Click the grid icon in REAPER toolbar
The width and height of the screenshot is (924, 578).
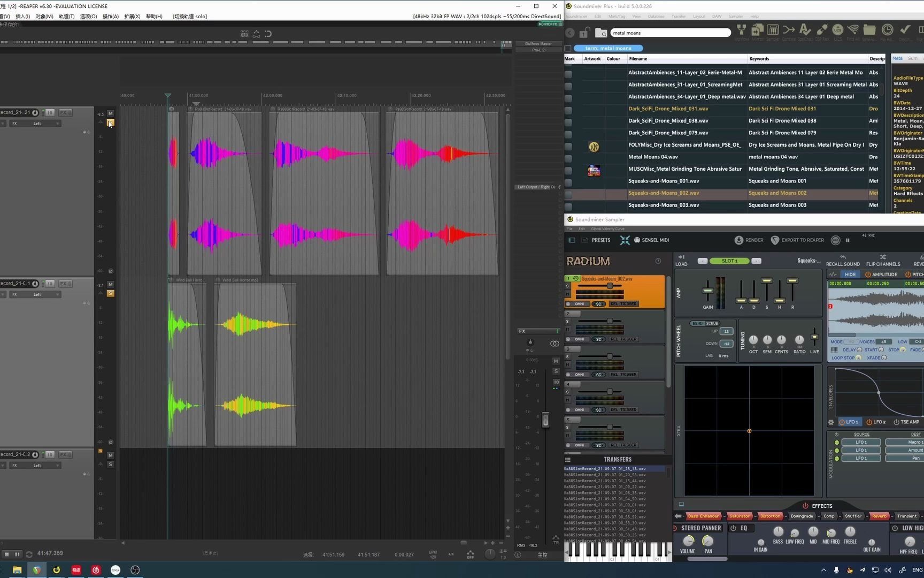[x=244, y=34]
